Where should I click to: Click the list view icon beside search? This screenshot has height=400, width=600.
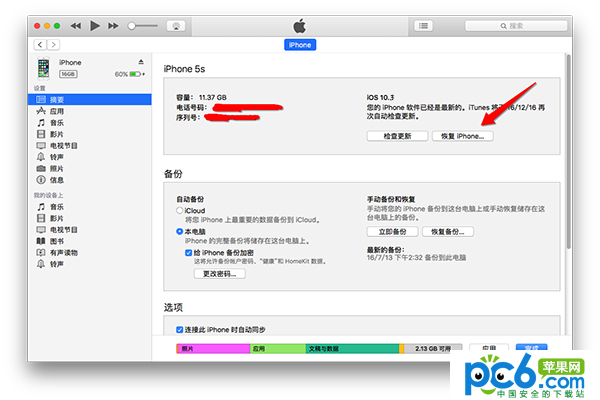(x=424, y=24)
